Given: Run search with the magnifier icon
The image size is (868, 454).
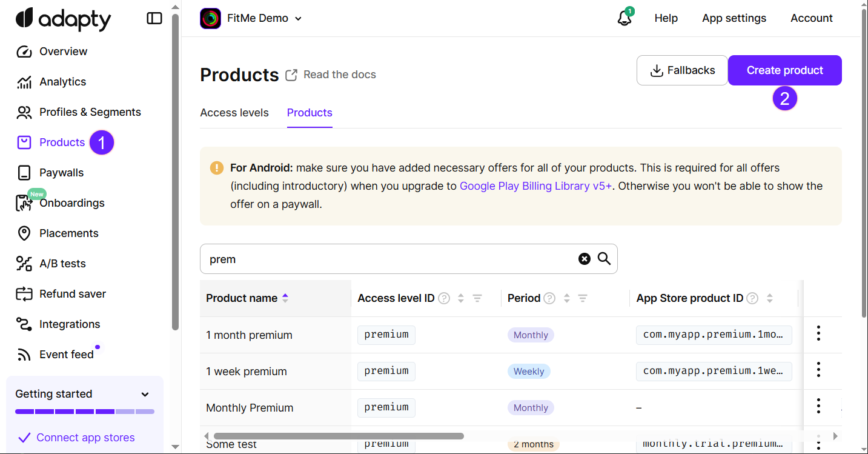Looking at the screenshot, I should (604, 259).
